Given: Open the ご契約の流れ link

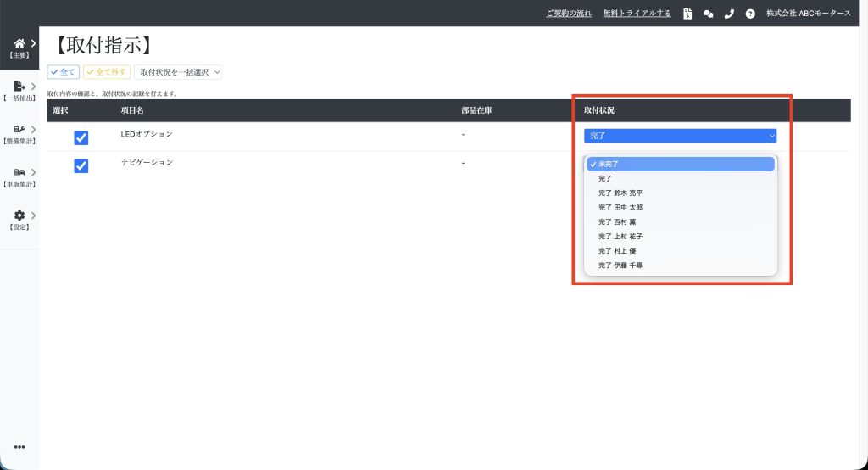Looking at the screenshot, I should (x=570, y=14).
